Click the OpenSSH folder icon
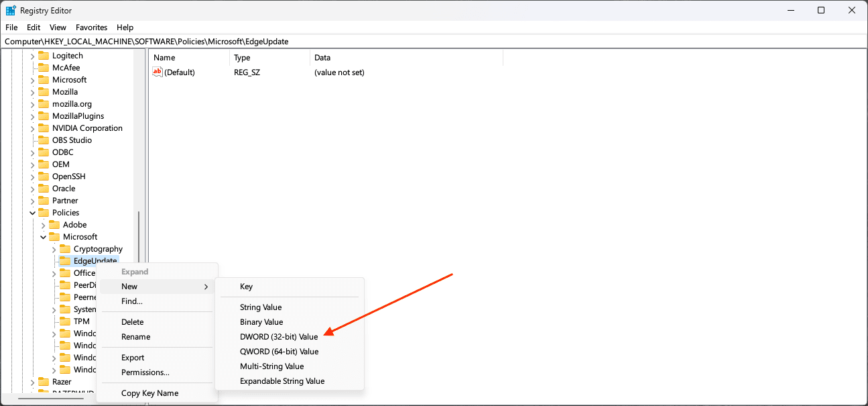Screen dimensions: 868x406 (44, 176)
